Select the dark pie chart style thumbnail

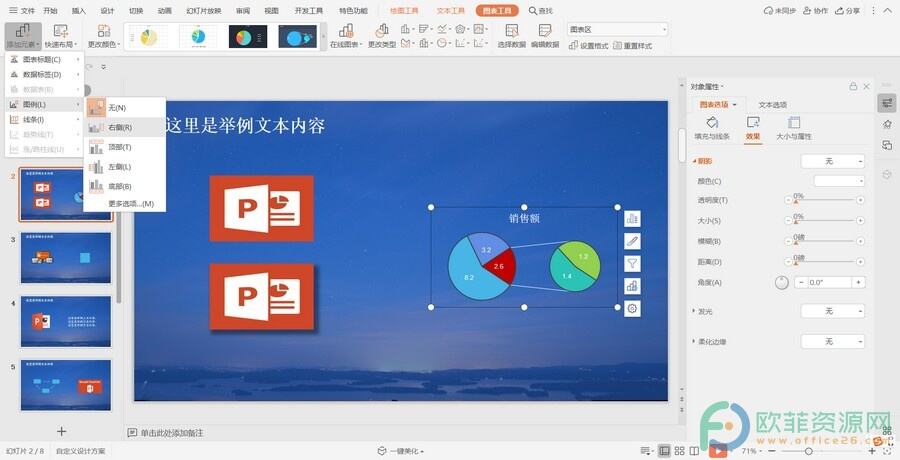click(248, 37)
